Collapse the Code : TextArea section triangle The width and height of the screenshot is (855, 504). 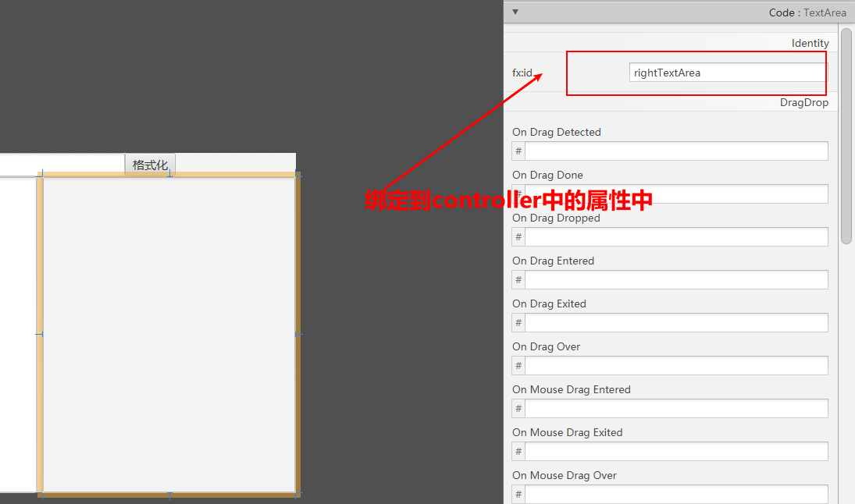click(515, 12)
